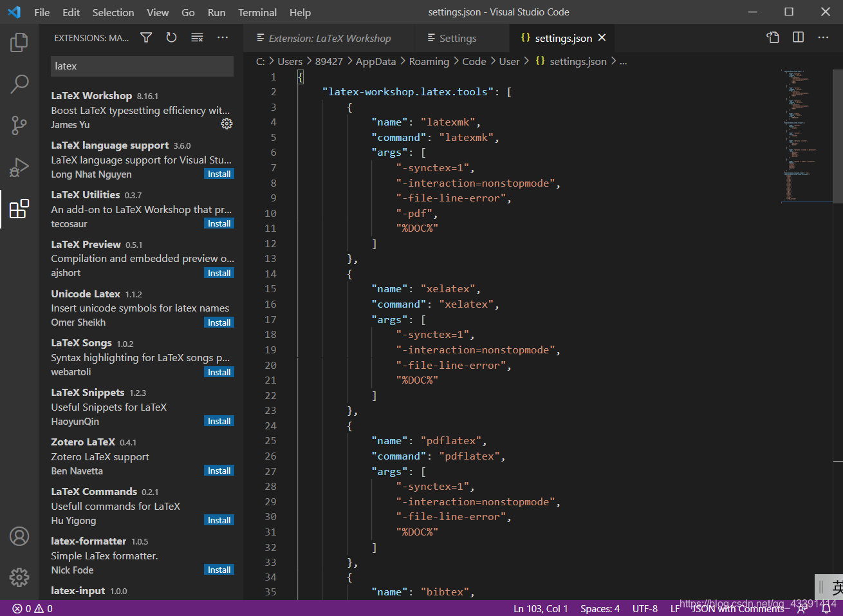Close the settings.json tab
The height and width of the screenshot is (616, 843).
(602, 38)
